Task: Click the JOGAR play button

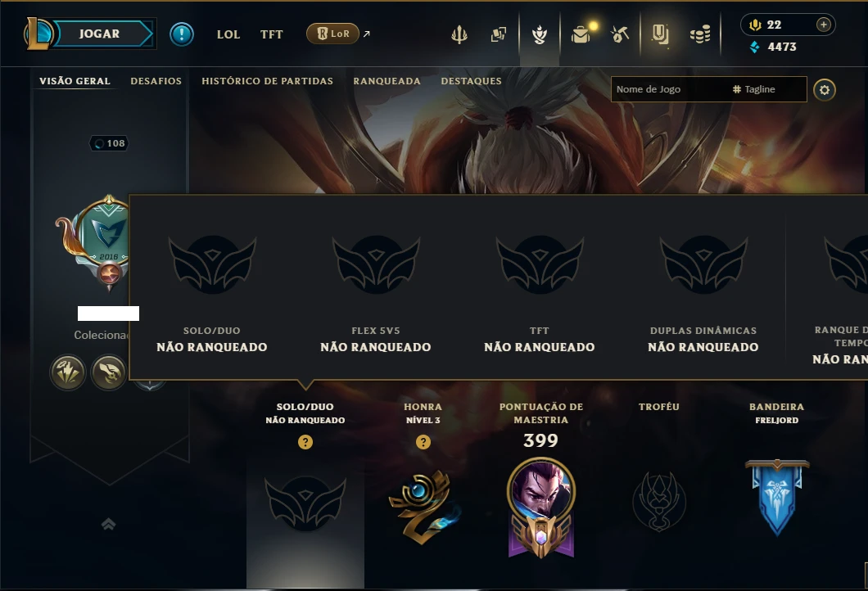Action: pos(100,34)
